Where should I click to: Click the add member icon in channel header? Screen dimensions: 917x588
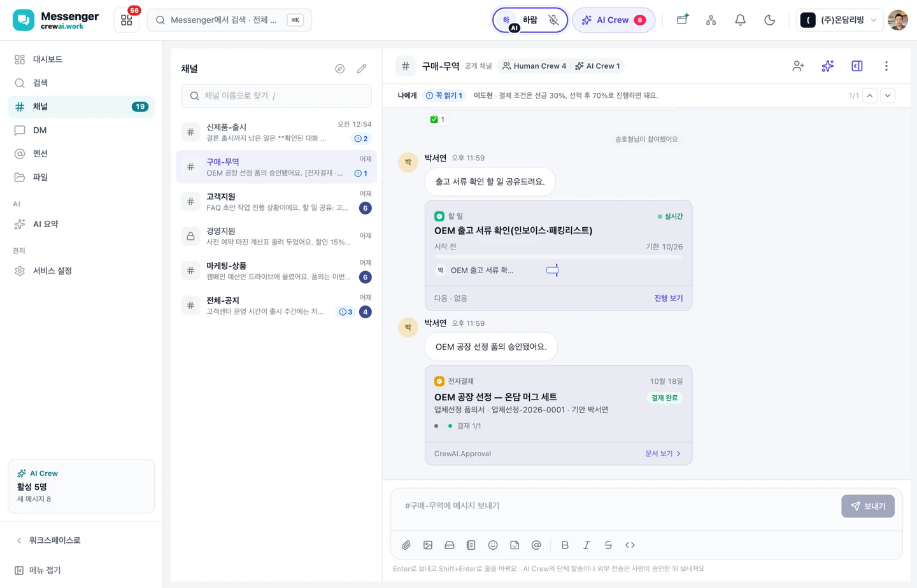click(x=798, y=66)
